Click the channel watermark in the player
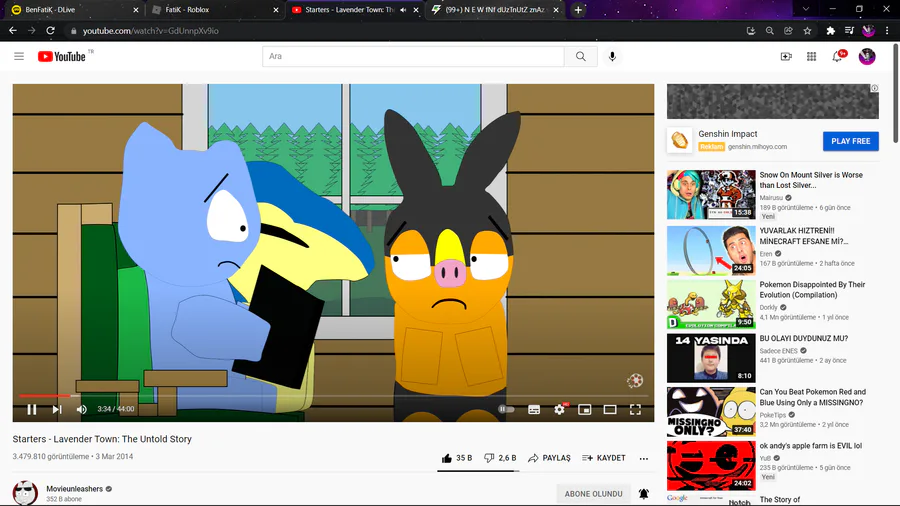This screenshot has width=900, height=506. point(634,380)
